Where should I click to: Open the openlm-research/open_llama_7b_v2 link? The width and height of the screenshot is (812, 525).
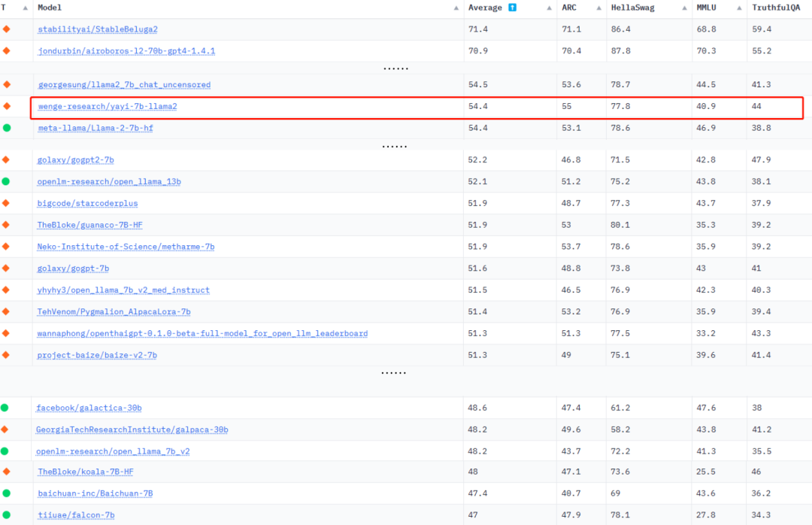113,452
